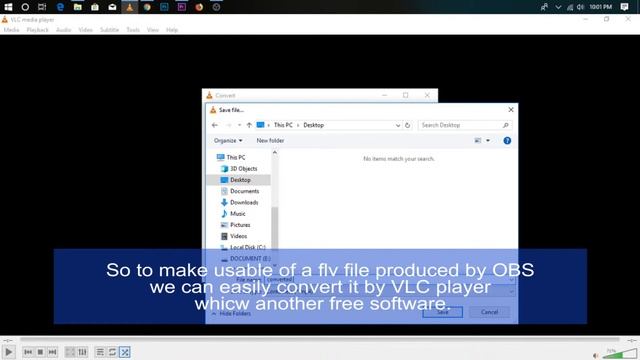Skip to previous media in VLC
This screenshot has height=360, width=640.
(x=28, y=352)
